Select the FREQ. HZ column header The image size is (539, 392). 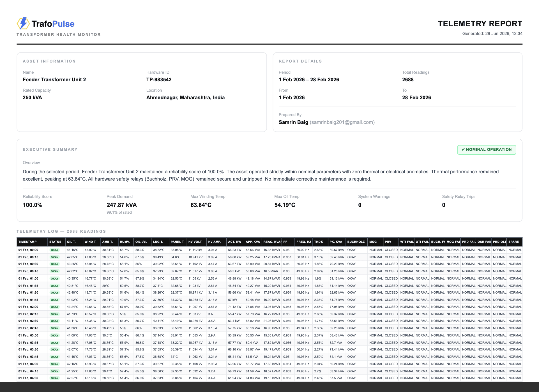click(304, 242)
